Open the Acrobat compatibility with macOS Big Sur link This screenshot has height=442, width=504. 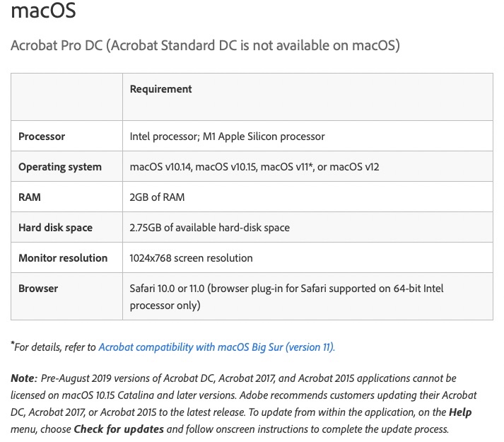click(x=216, y=347)
